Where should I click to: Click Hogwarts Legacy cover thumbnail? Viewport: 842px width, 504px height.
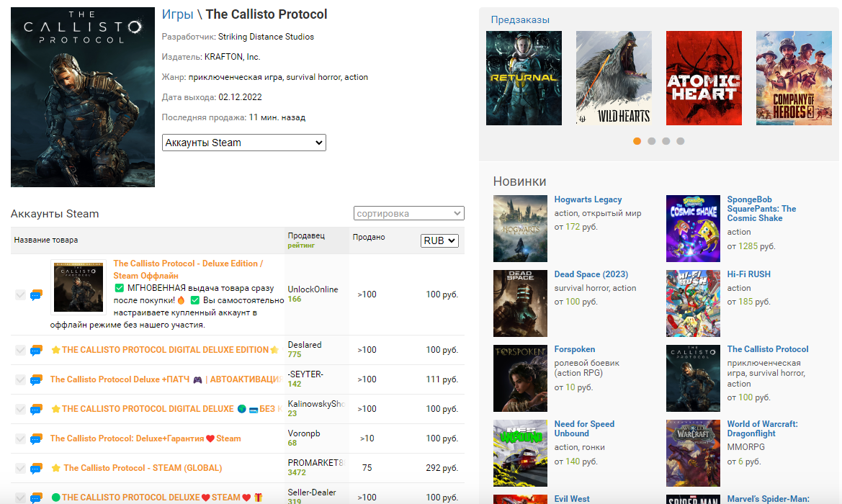click(x=520, y=229)
